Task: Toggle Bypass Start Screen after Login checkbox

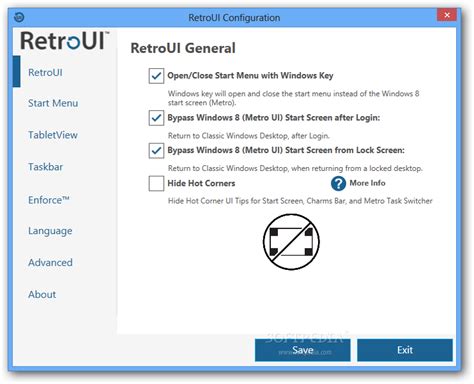Action: (x=156, y=118)
